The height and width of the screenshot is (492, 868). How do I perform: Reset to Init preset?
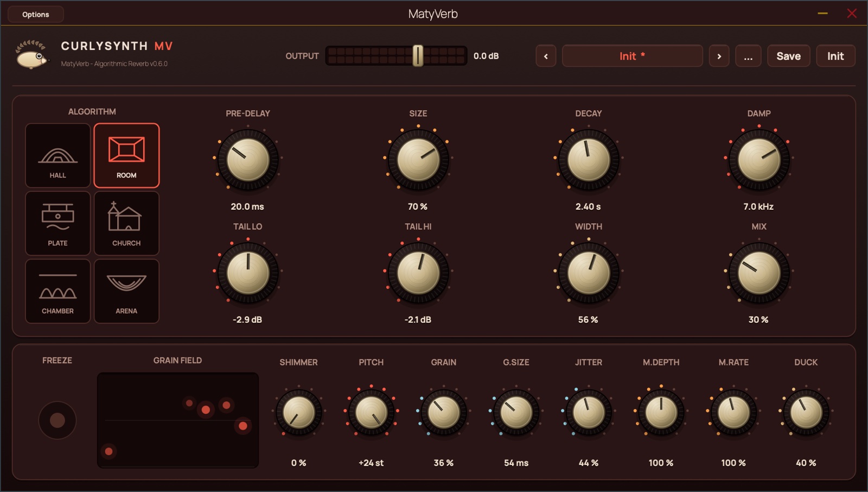835,56
